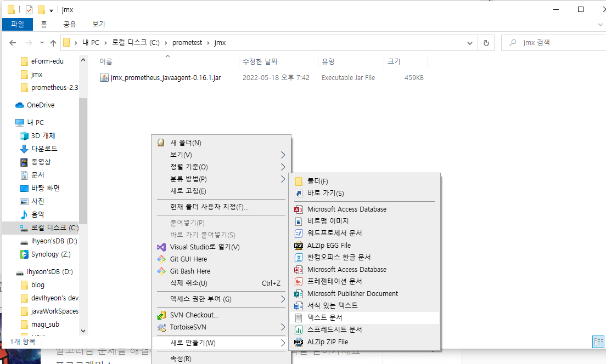Click prometest in the address path

pos(187,42)
